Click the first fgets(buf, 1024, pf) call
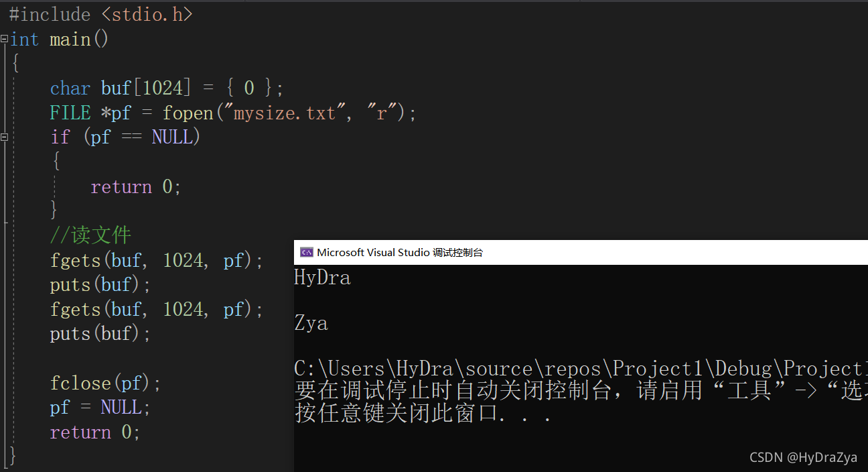The width and height of the screenshot is (868, 472). click(x=157, y=259)
